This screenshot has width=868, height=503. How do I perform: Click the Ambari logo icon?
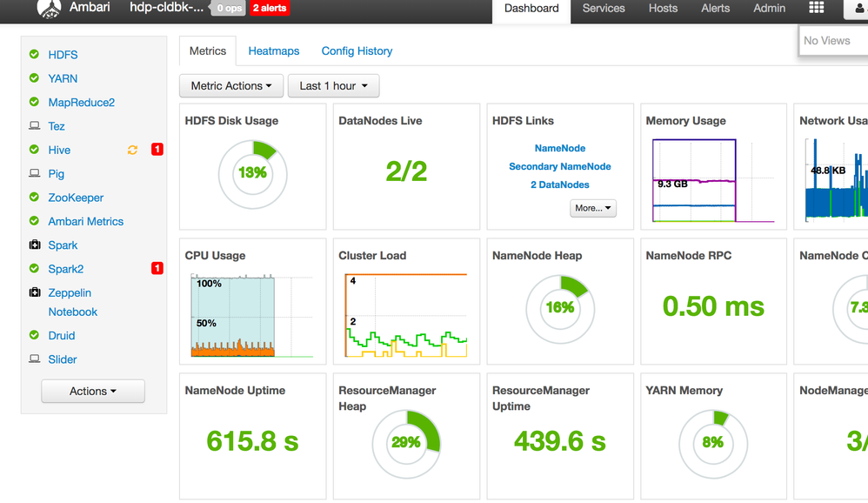49,9
